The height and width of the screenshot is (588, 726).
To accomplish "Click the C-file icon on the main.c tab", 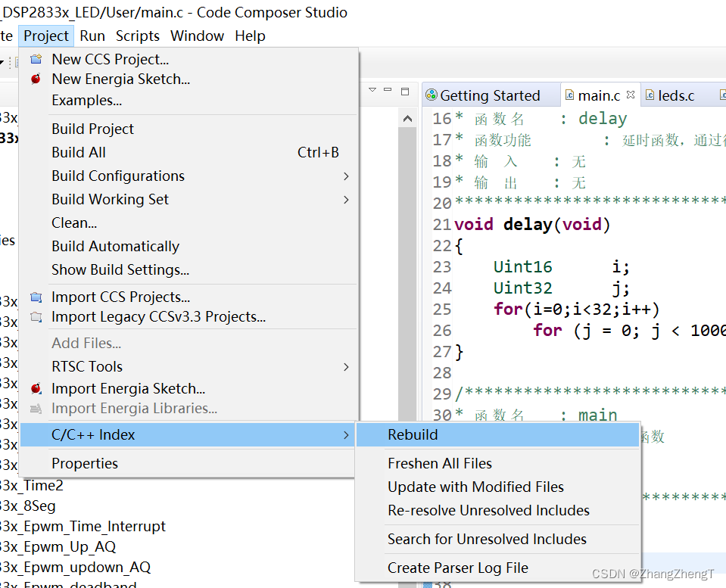I will [x=568, y=95].
